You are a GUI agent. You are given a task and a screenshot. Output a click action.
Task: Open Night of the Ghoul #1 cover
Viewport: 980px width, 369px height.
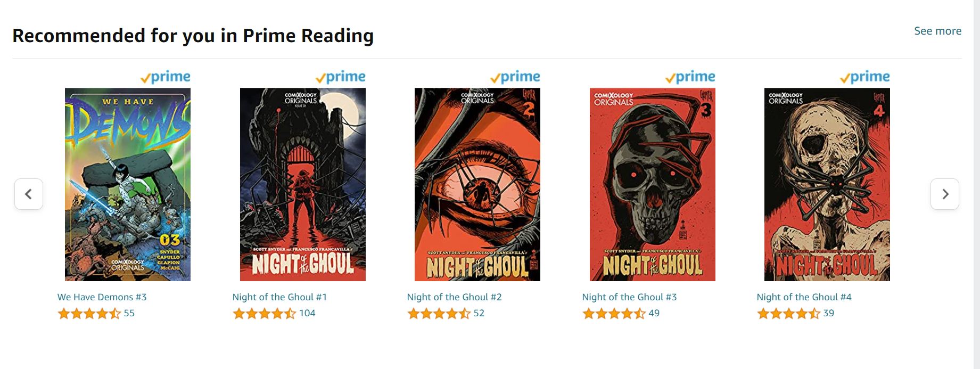pos(303,184)
